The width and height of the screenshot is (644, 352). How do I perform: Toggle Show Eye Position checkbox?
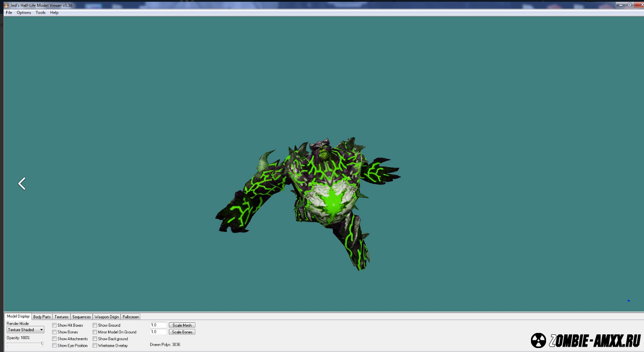click(x=54, y=345)
